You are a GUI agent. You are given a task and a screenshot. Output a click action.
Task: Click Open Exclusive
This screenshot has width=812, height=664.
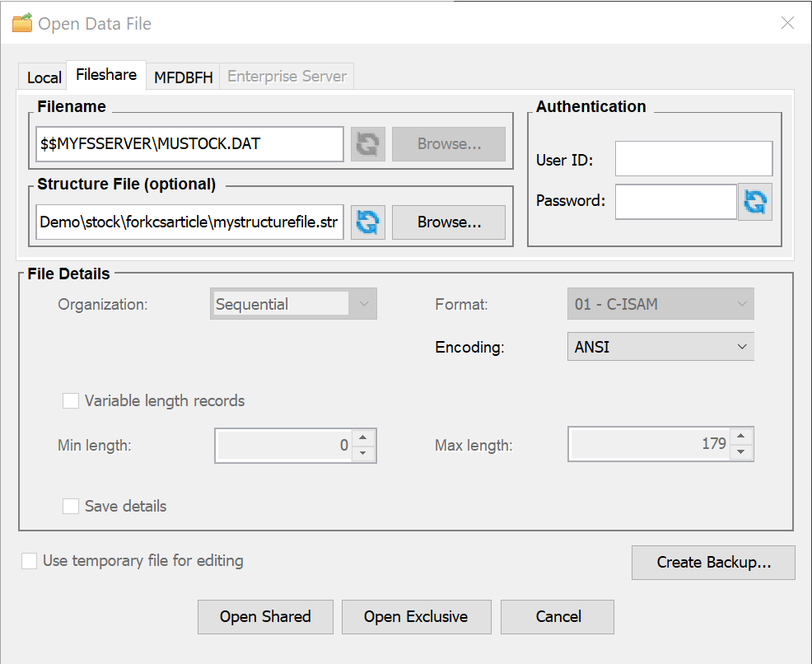click(x=416, y=616)
